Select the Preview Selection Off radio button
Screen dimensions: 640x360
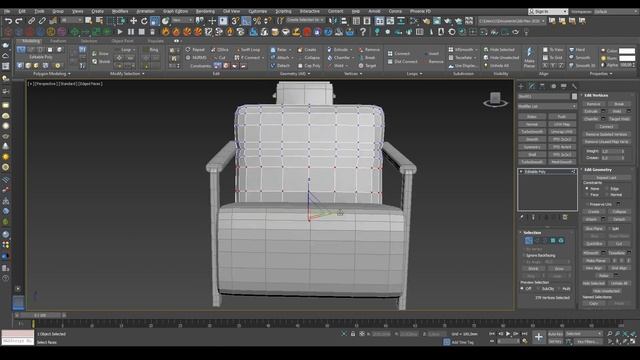(x=522, y=289)
